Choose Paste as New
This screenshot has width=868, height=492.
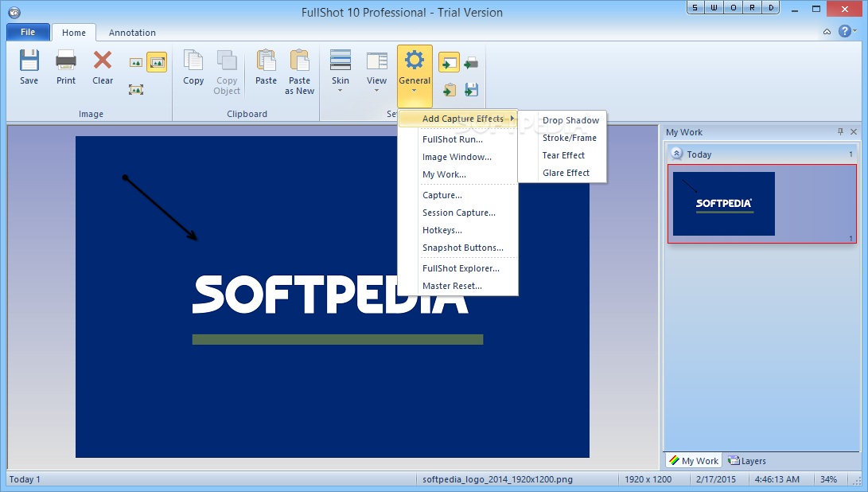pos(299,72)
